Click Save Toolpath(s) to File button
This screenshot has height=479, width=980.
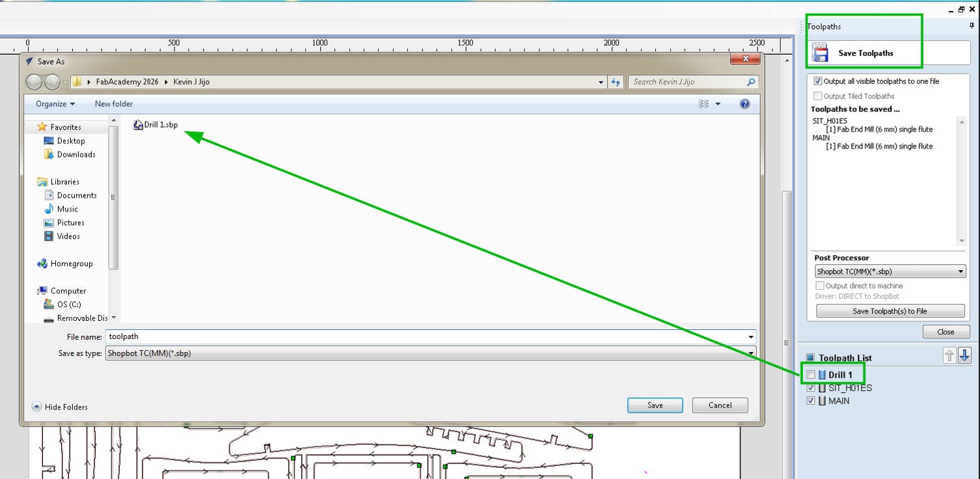(890, 311)
